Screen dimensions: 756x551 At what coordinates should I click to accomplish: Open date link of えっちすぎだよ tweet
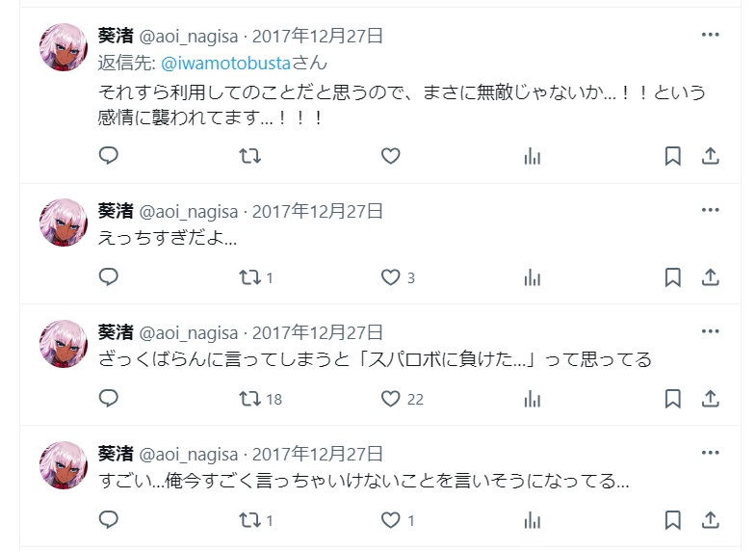(x=318, y=211)
